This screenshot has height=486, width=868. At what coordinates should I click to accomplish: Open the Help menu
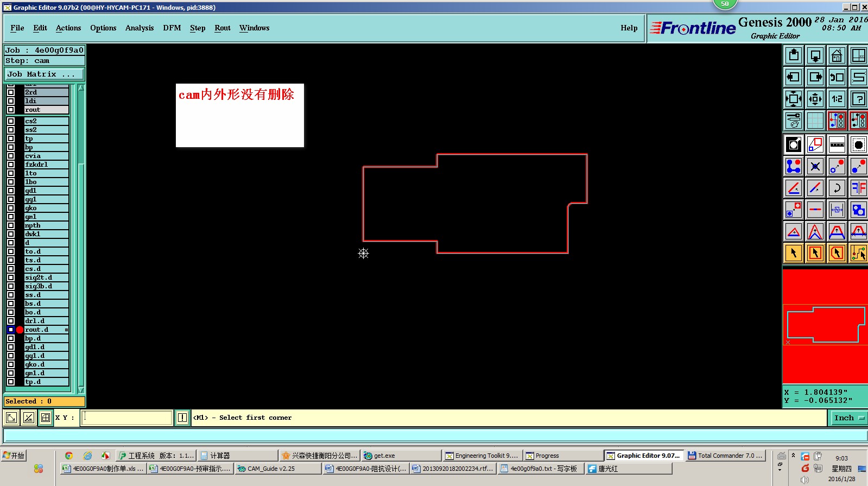pyautogui.click(x=629, y=28)
